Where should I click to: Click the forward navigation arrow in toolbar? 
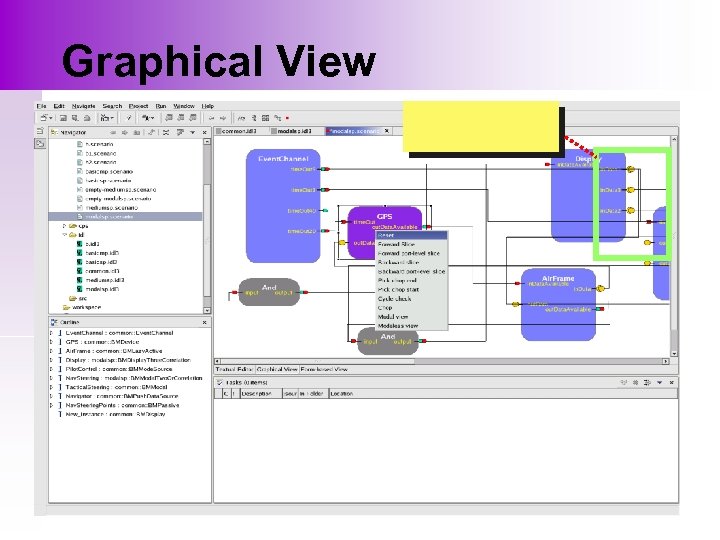click(223, 118)
